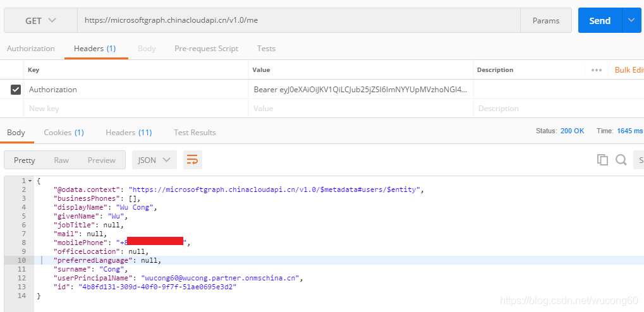This screenshot has height=312, width=644.
Task: Collapse the JSON object at line 1
Action: pos(30,181)
